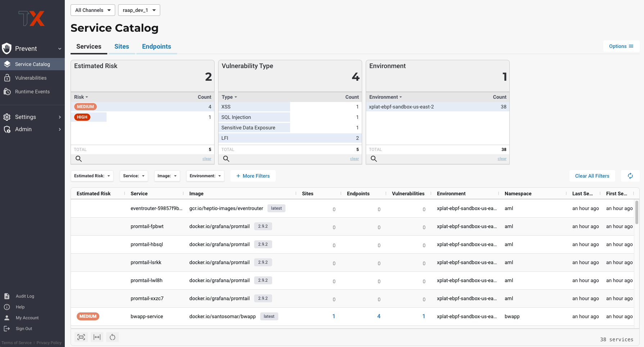Click the My Account person icon
The image size is (644, 347).
click(7, 318)
